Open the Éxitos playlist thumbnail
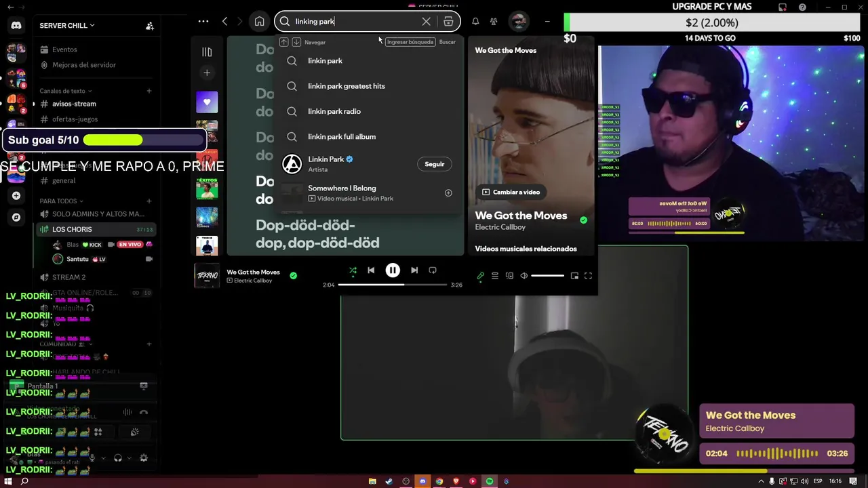The height and width of the screenshot is (488, 868). (x=207, y=188)
